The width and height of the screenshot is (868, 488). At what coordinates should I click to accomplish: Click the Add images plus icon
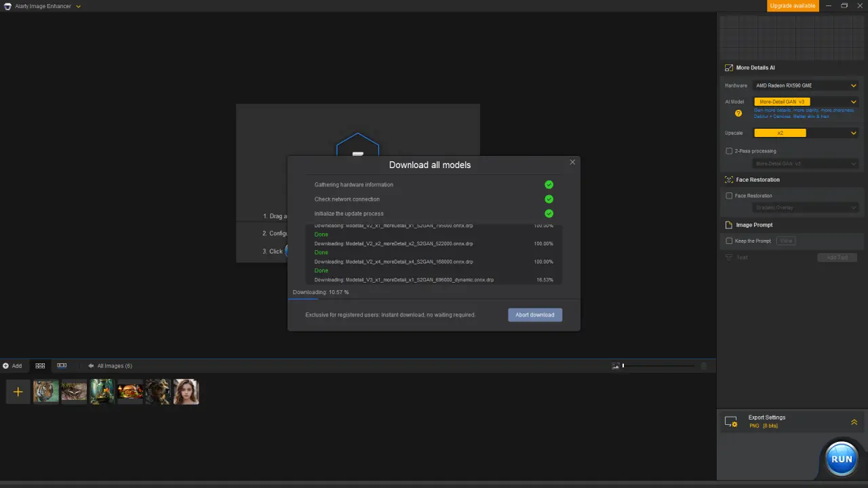(6, 366)
